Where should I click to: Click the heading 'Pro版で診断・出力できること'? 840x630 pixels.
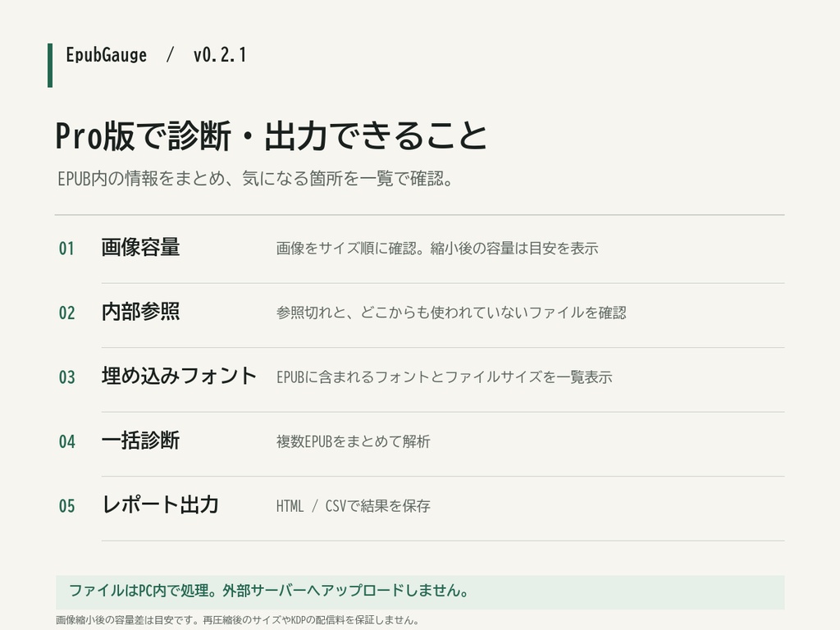point(271,135)
